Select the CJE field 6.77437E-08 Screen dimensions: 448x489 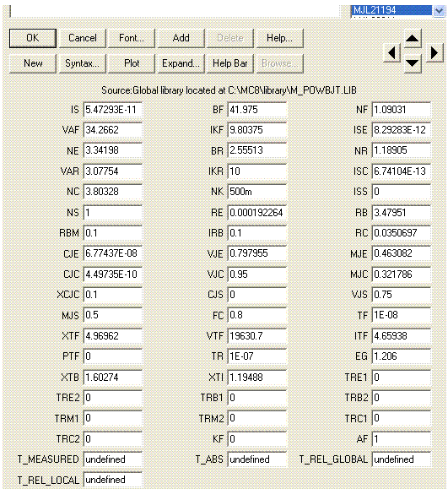(x=113, y=253)
